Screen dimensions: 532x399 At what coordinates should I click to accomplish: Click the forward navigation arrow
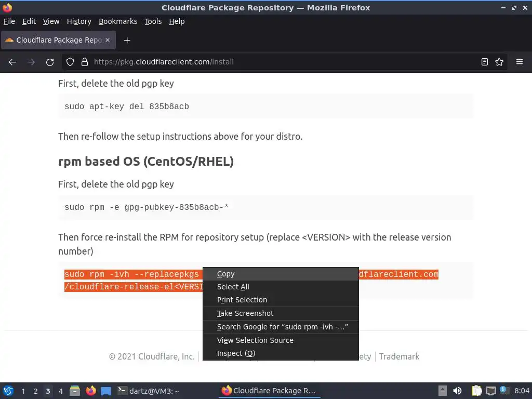click(31, 62)
